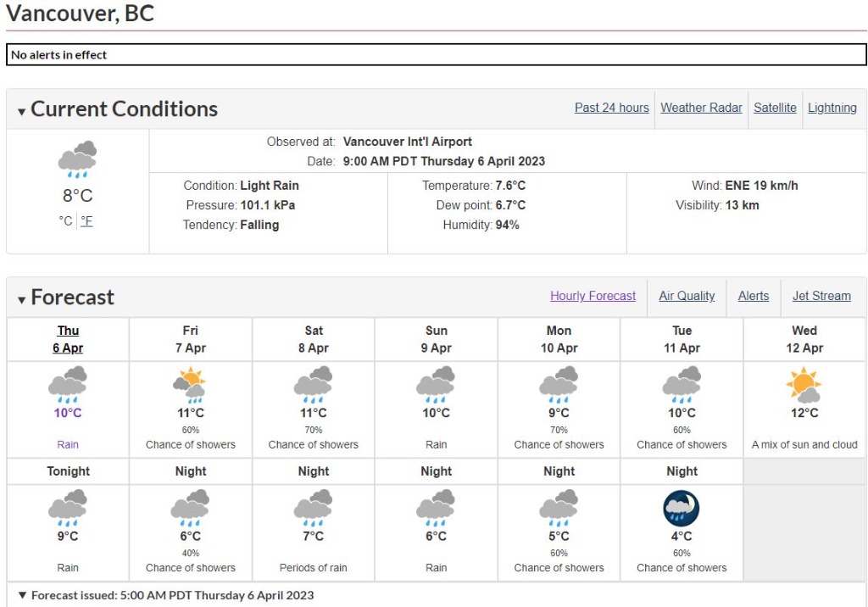Click Saturday night periods of rain icon

[314, 508]
